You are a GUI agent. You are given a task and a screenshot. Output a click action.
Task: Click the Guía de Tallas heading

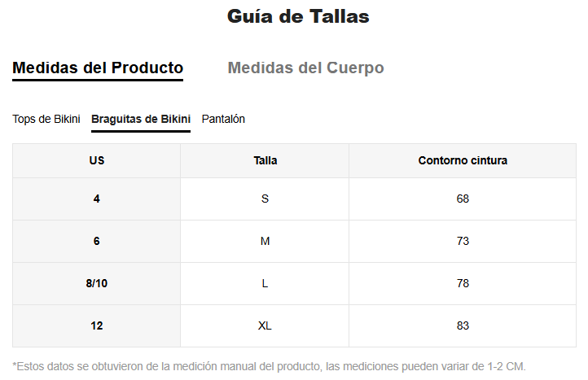(298, 16)
